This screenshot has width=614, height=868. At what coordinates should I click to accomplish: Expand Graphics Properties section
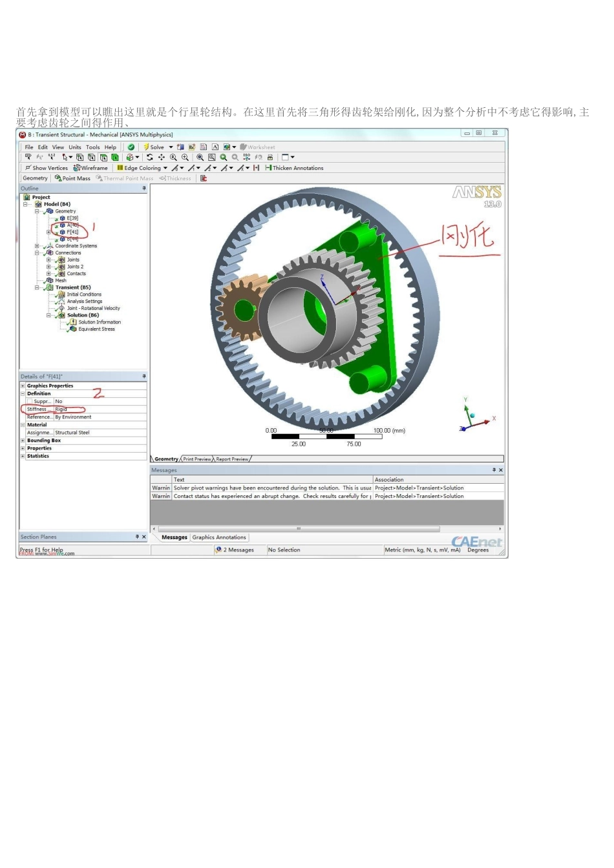23,386
